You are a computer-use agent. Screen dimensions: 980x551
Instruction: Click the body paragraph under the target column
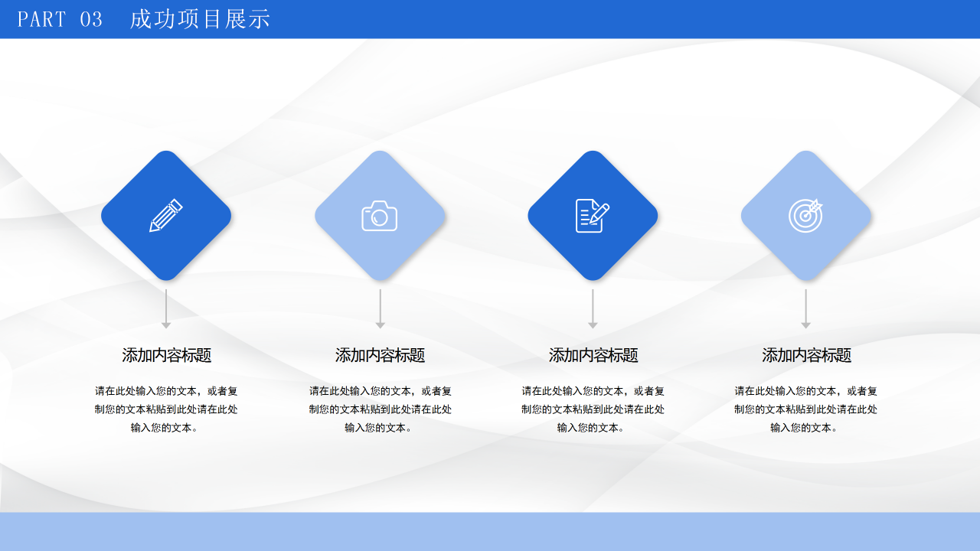pyautogui.click(x=805, y=409)
